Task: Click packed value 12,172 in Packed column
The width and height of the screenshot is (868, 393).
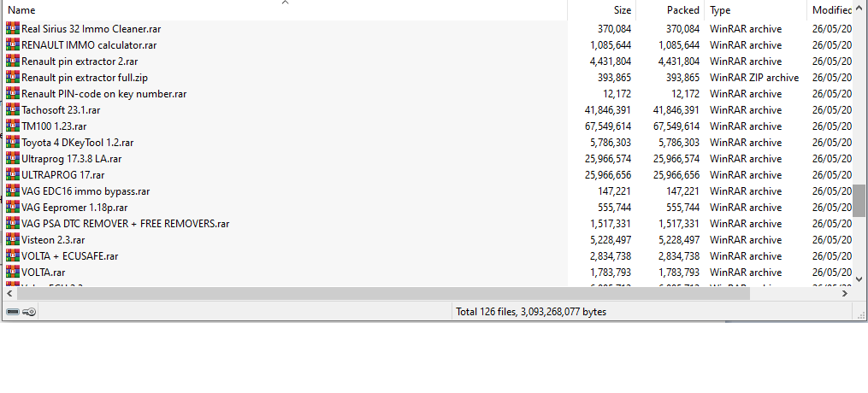Action: (x=685, y=93)
